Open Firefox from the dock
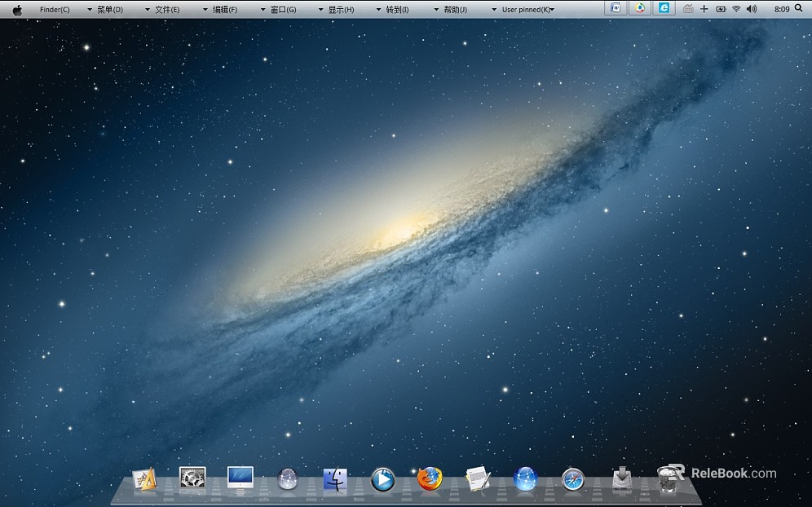This screenshot has height=507, width=812. pyautogui.click(x=430, y=479)
